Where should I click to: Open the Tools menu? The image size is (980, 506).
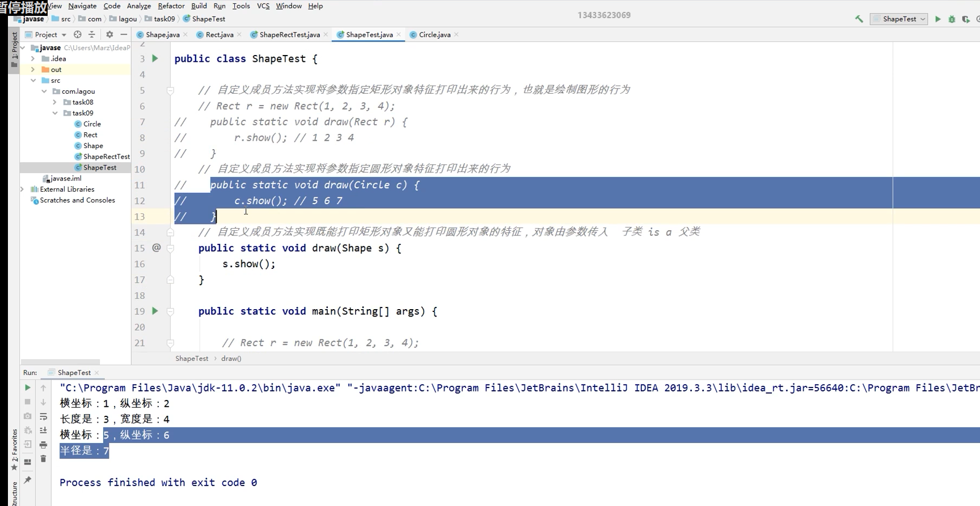click(x=241, y=6)
